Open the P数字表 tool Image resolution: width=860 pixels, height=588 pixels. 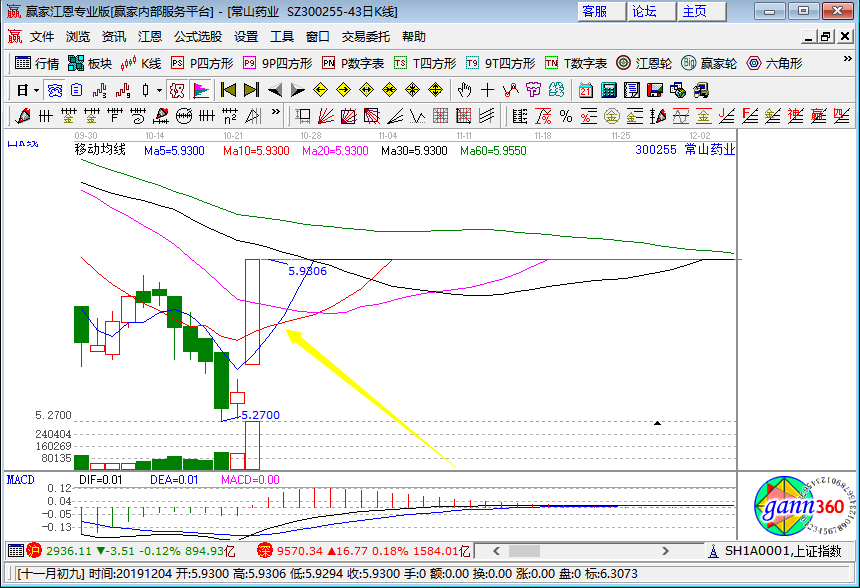(x=353, y=64)
